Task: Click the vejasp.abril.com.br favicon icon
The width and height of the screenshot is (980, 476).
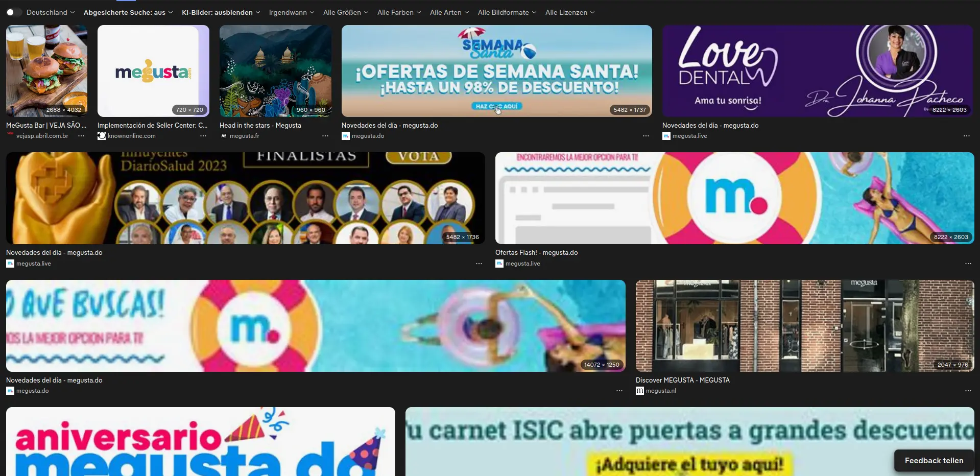Action: click(10, 135)
